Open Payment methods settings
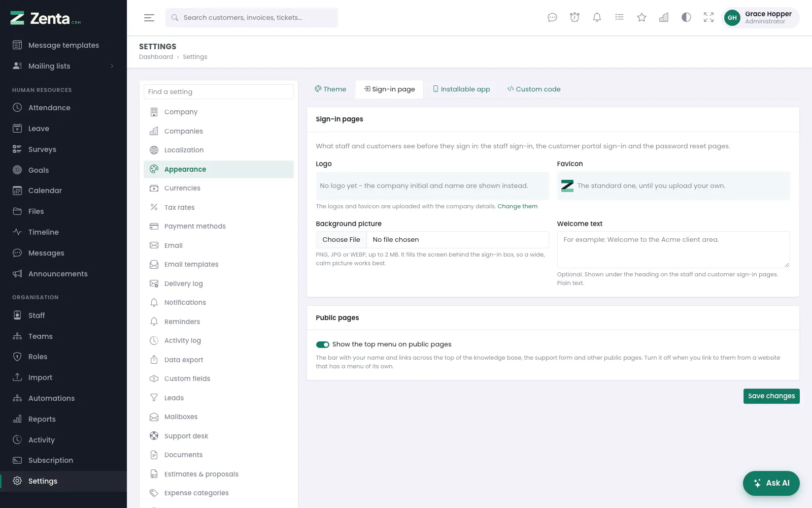Screen dimensions: 812x508 [219, 227]
